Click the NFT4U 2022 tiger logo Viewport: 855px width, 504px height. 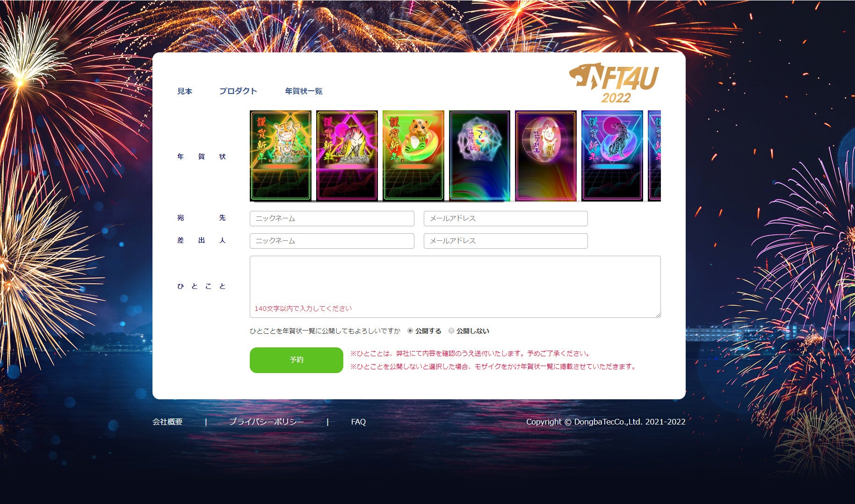tap(614, 83)
